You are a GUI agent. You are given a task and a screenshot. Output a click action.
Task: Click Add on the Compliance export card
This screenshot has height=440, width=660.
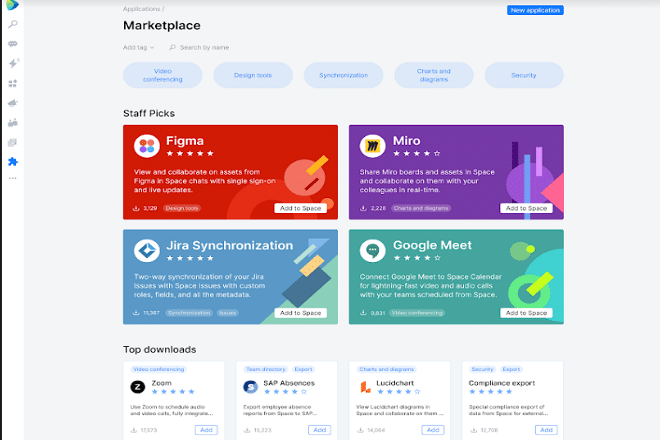(x=546, y=430)
